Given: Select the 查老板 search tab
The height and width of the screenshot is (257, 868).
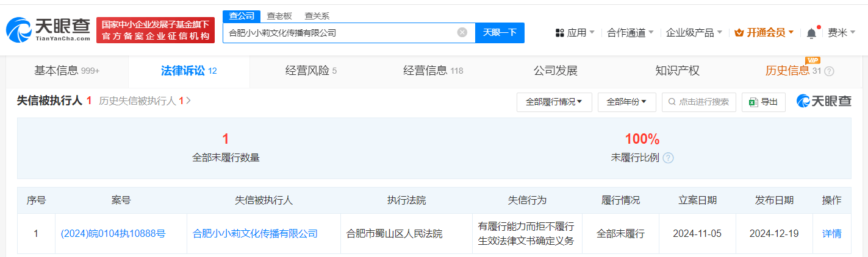Looking at the screenshot, I should [x=279, y=16].
